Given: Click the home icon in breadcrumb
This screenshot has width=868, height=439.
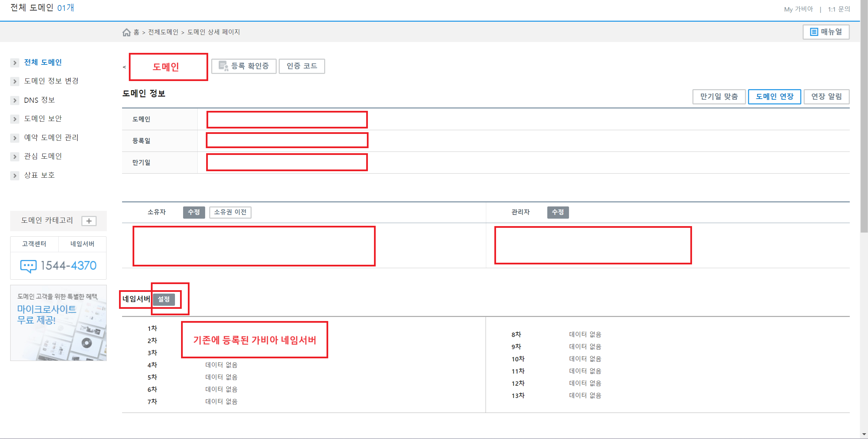Looking at the screenshot, I should point(126,32).
